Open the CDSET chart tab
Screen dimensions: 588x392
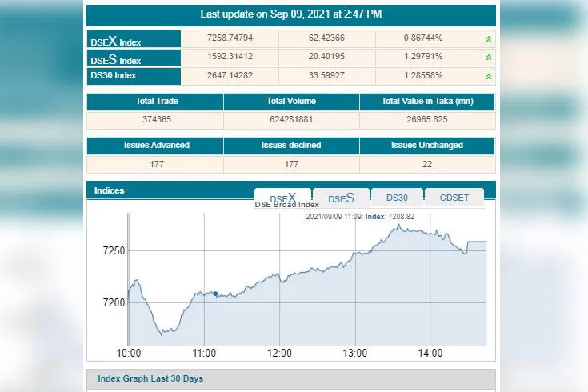coord(454,198)
